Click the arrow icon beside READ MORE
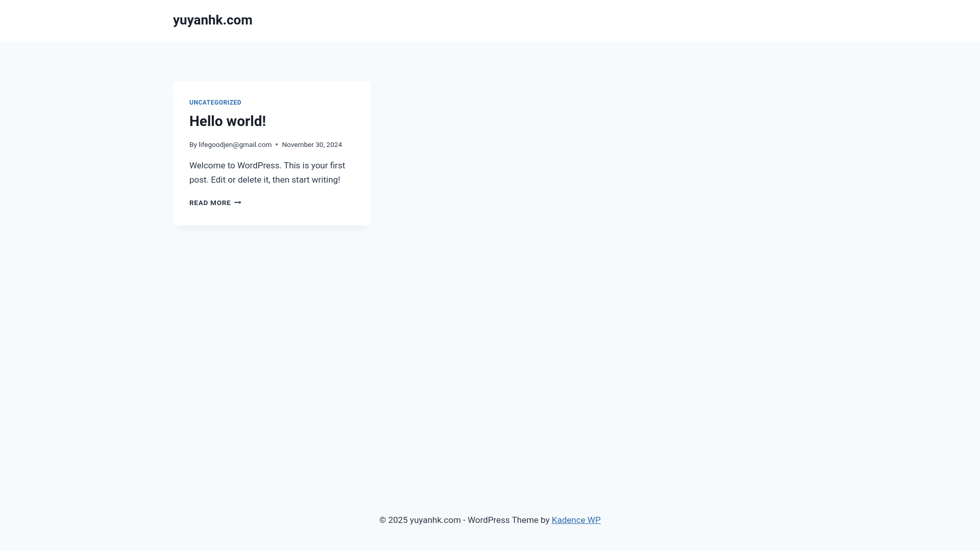 (238, 203)
